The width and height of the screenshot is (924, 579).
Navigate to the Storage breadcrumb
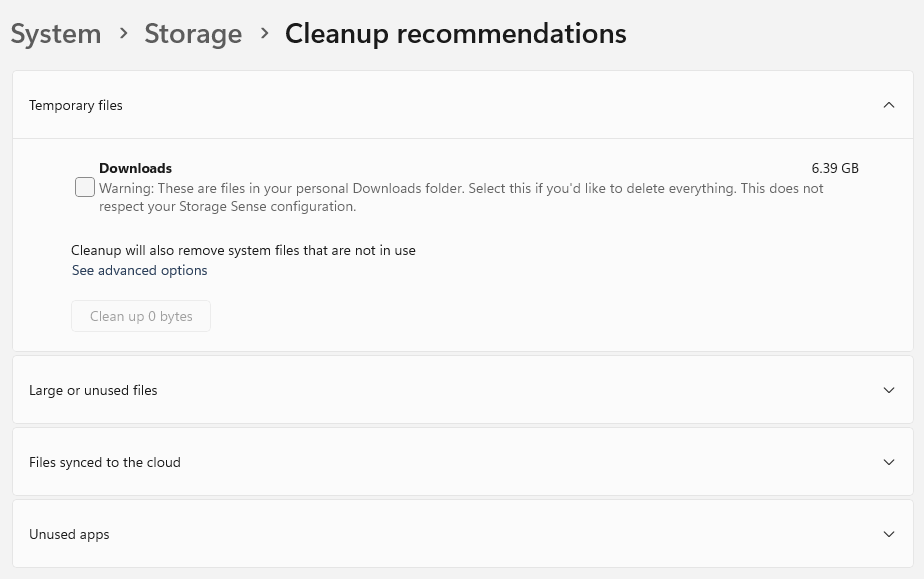coord(193,34)
